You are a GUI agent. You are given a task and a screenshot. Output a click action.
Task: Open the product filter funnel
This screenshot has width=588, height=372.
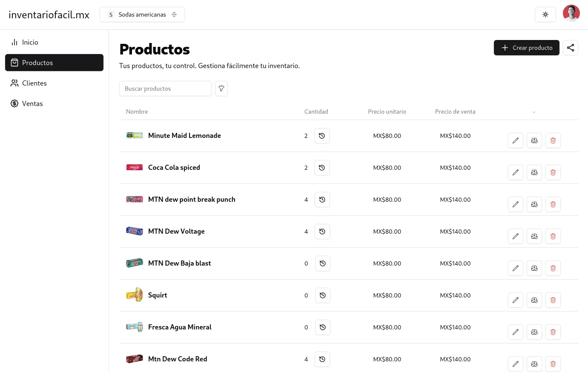point(221,89)
